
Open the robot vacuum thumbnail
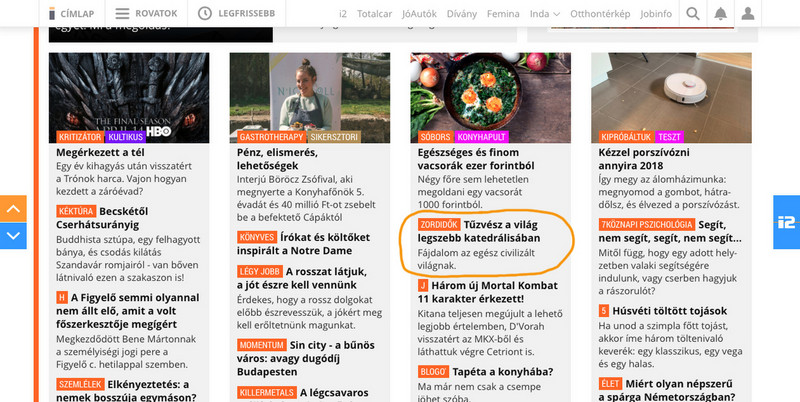click(x=671, y=97)
